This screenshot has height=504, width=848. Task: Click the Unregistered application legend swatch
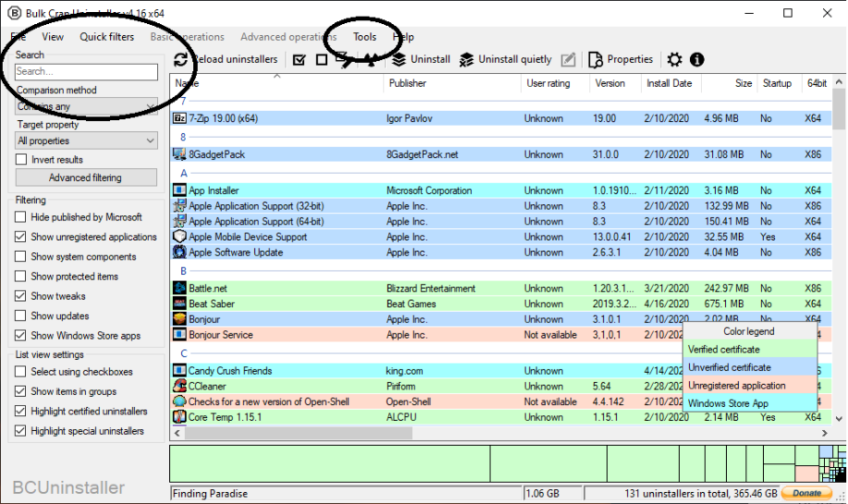[750, 385]
